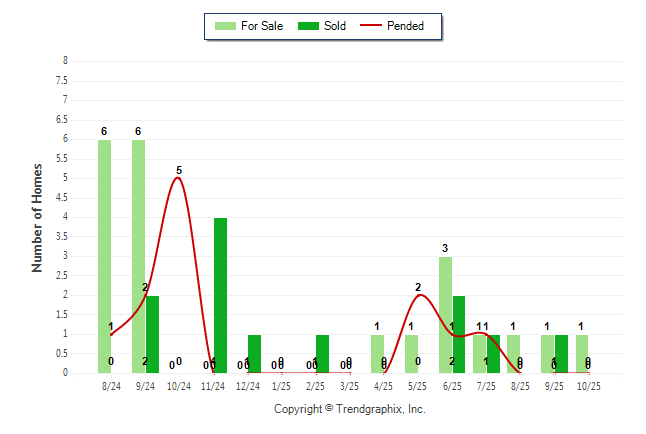
Task: Click the Number of Homes axis title
Action: pos(37,217)
